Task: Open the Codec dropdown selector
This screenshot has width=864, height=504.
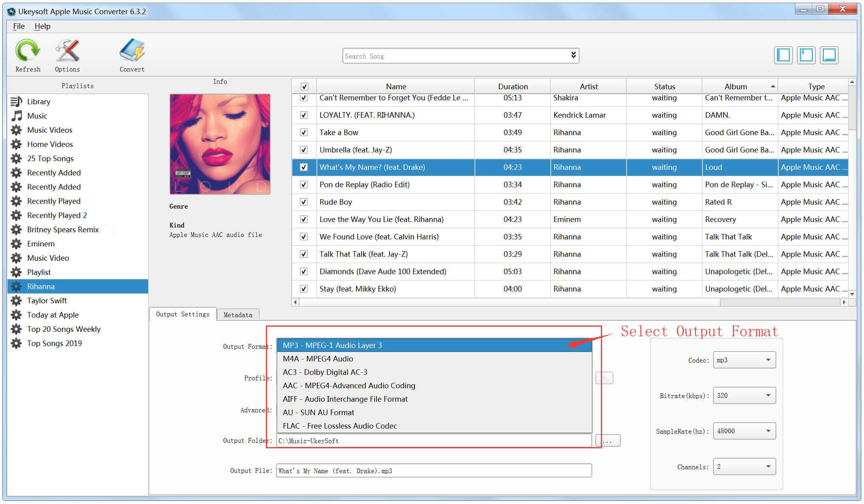Action: (x=742, y=359)
